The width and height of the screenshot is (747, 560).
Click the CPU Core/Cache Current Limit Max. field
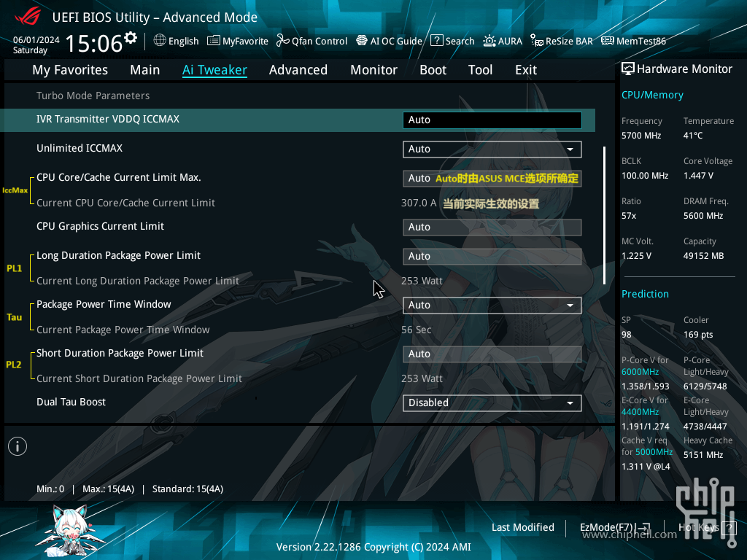coord(492,179)
